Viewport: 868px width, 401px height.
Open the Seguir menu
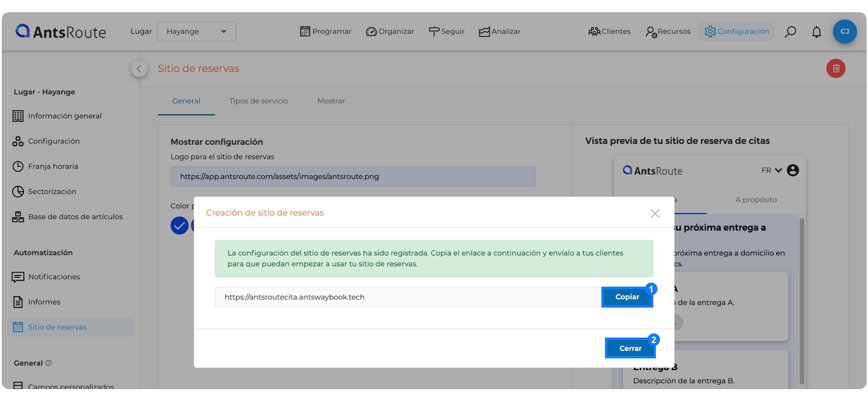tap(446, 31)
